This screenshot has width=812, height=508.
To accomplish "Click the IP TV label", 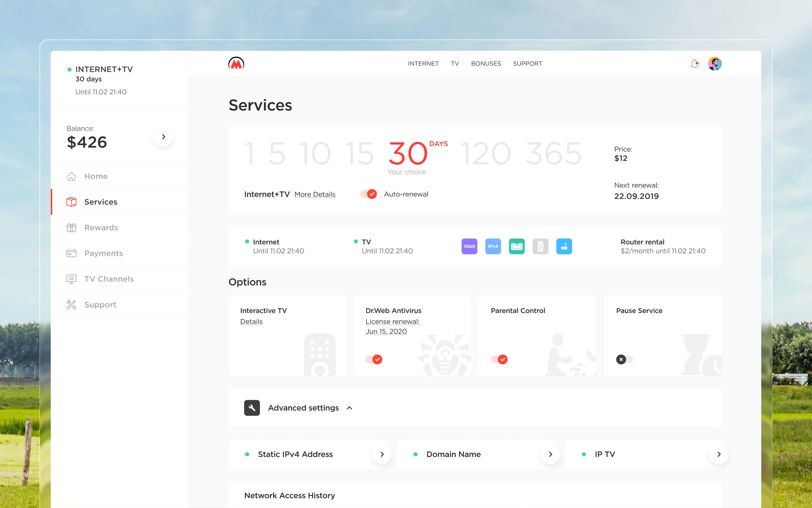I will coord(605,454).
